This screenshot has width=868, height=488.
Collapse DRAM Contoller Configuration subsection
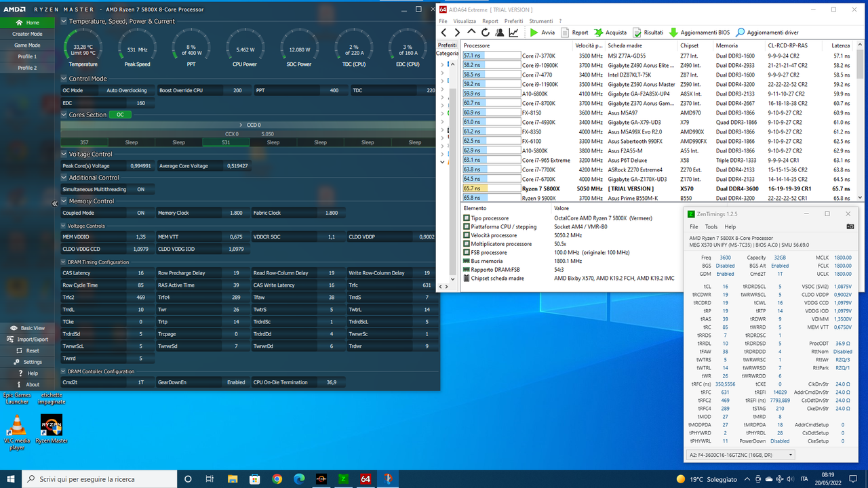64,371
